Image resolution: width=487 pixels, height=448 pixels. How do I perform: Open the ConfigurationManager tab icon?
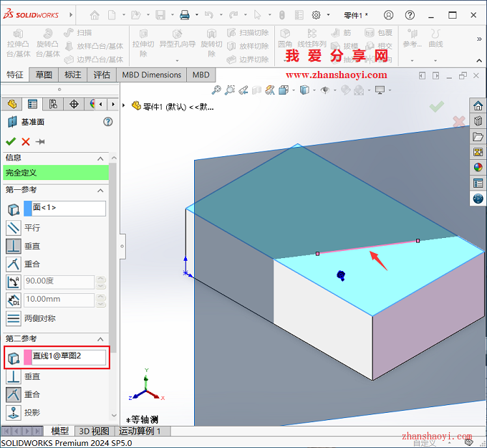[x=53, y=104]
